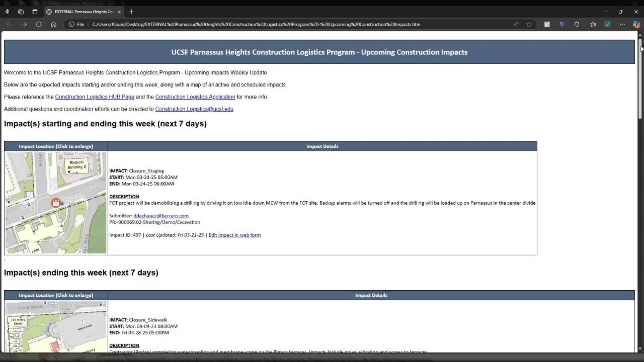Image resolution: width=644 pixels, height=362 pixels.
Task: Open the workspaces icon in title bar
Action: pyautogui.click(x=21, y=12)
